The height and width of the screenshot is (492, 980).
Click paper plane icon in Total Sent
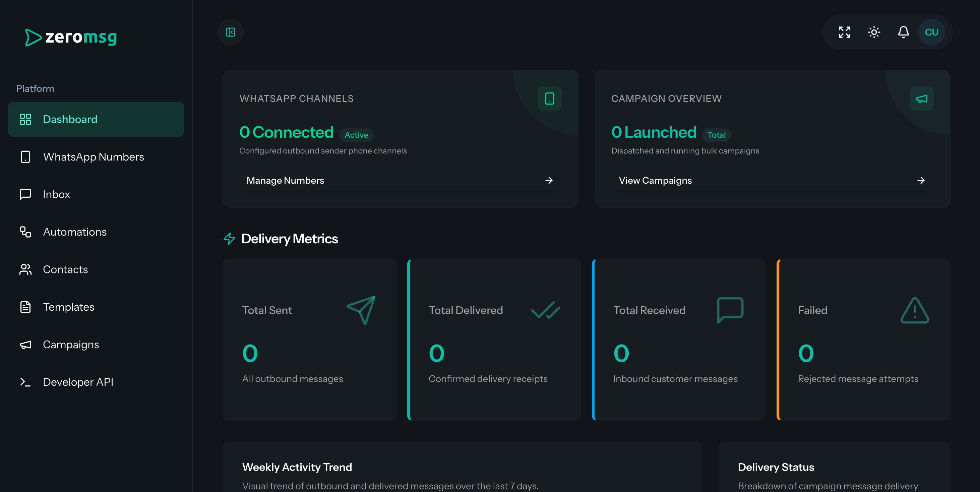pos(361,310)
